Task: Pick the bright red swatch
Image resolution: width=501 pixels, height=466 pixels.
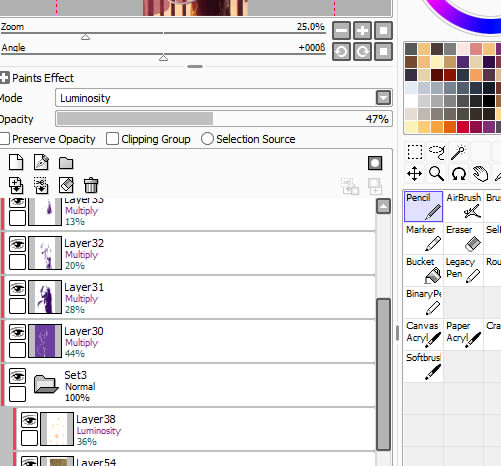Action: click(x=463, y=127)
